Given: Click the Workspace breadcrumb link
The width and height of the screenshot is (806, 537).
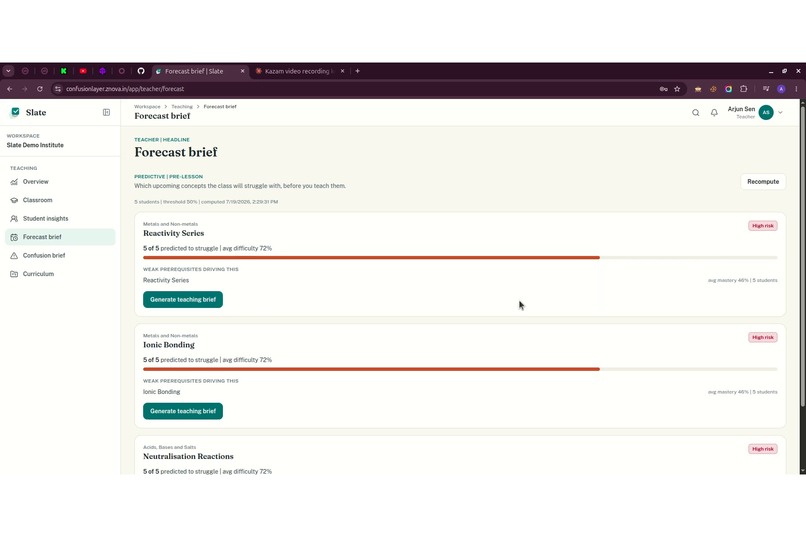Looking at the screenshot, I should [147, 107].
